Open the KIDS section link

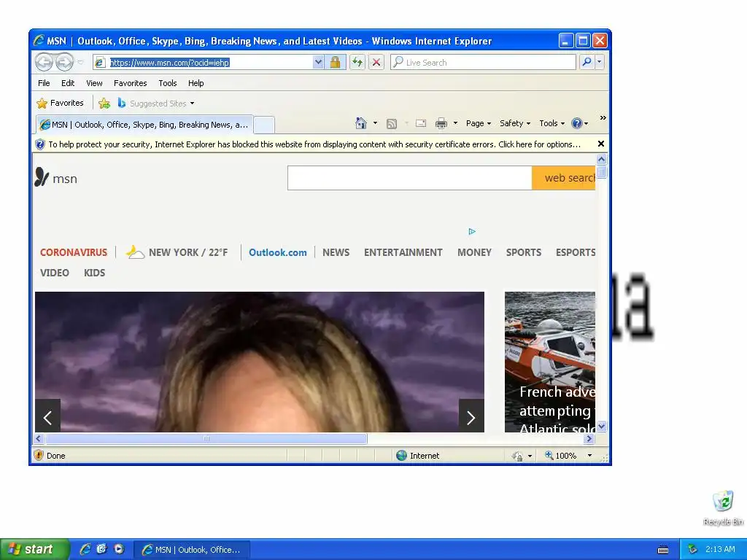(x=94, y=273)
